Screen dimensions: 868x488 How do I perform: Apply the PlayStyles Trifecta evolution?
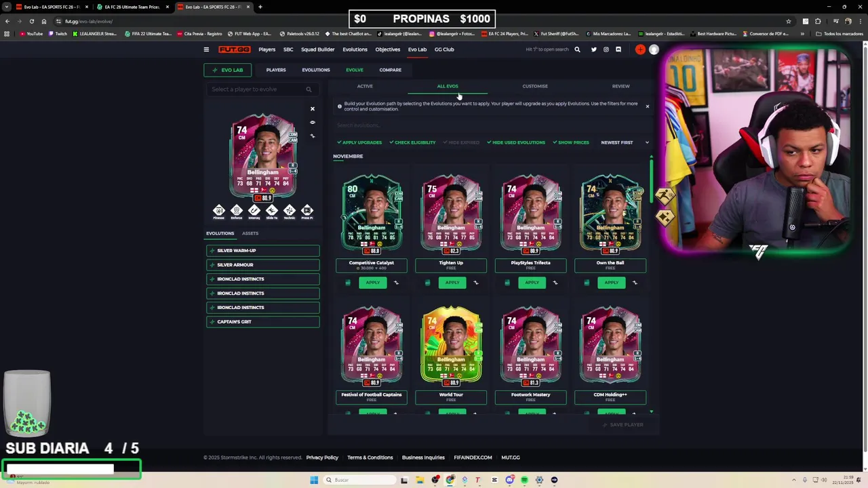(x=532, y=283)
